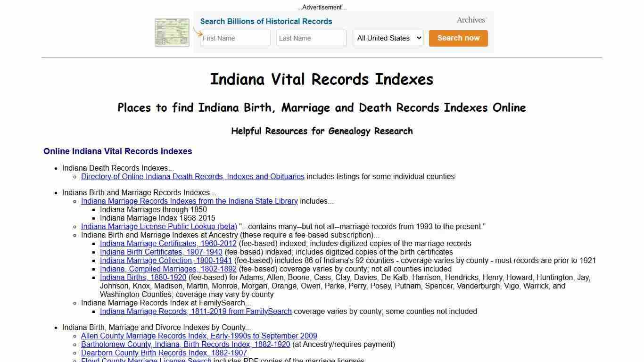This screenshot has height=362, width=644.
Task: Select Indiana Marriage Records Indexes from State Library
Action: pos(189,201)
